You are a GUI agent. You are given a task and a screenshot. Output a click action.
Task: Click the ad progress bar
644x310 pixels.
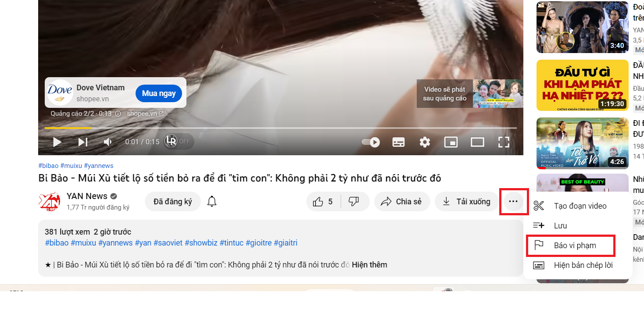tap(281, 128)
